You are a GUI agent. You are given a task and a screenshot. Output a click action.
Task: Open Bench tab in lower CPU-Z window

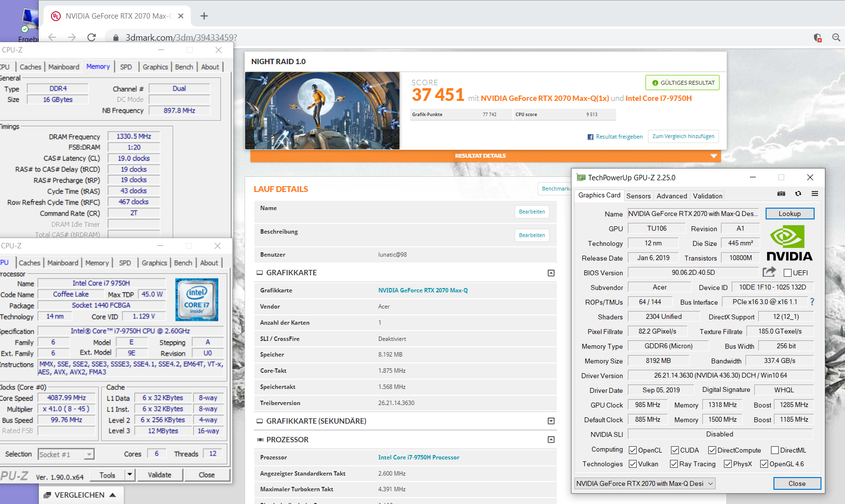[183, 263]
